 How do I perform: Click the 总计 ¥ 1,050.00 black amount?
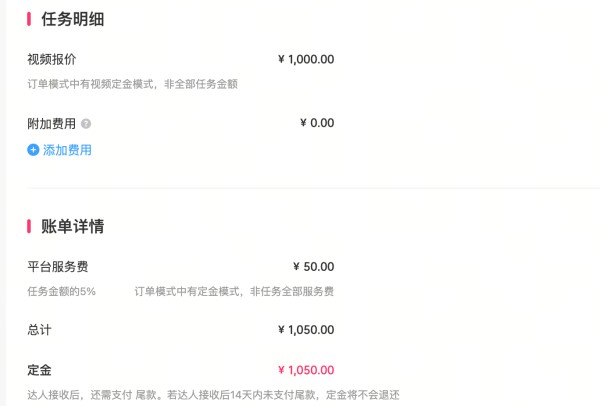306,330
